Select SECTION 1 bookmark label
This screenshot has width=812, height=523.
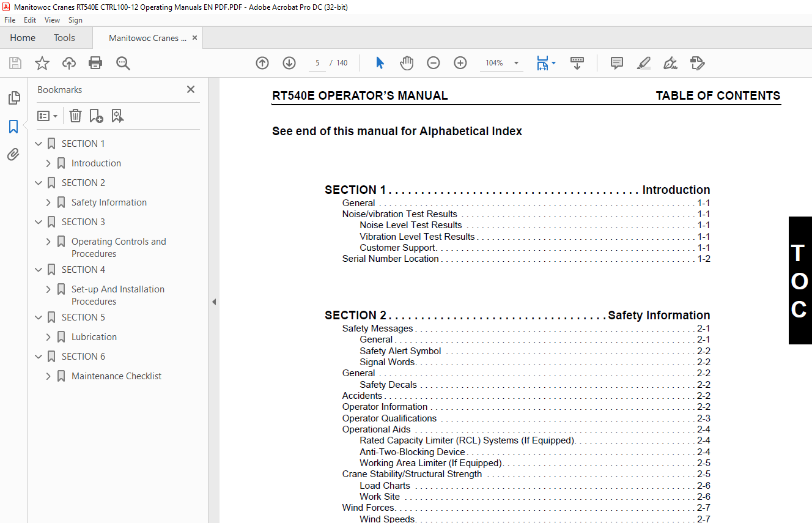(83, 144)
